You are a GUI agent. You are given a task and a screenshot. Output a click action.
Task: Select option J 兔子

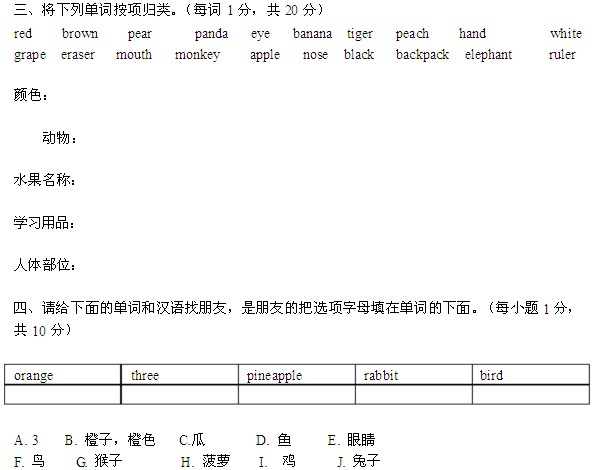point(359,461)
